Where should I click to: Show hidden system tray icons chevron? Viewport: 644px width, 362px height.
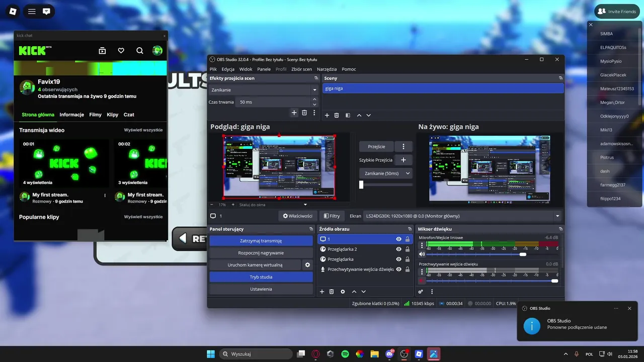[566, 354]
